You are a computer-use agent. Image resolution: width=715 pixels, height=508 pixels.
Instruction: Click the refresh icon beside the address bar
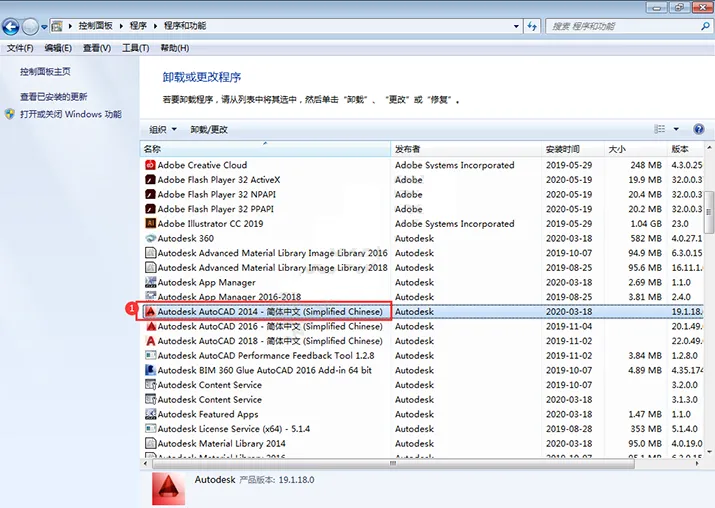(532, 26)
